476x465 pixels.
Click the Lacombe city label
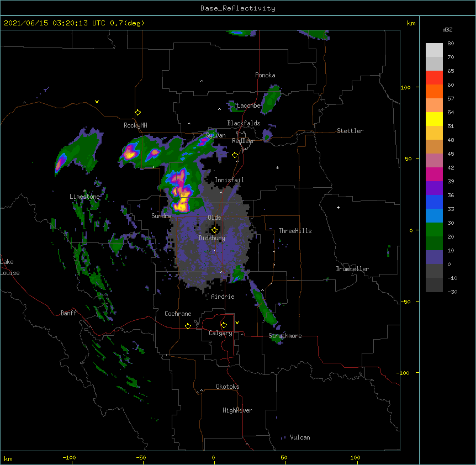248,105
